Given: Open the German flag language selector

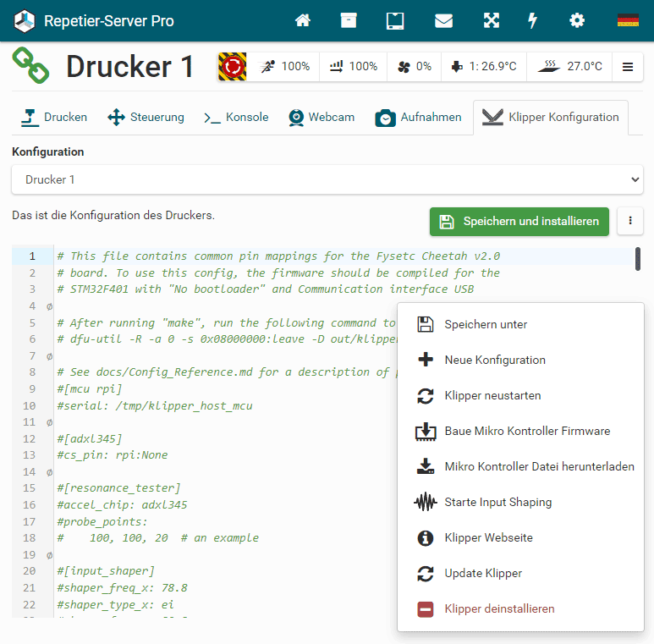Looking at the screenshot, I should [x=628, y=21].
